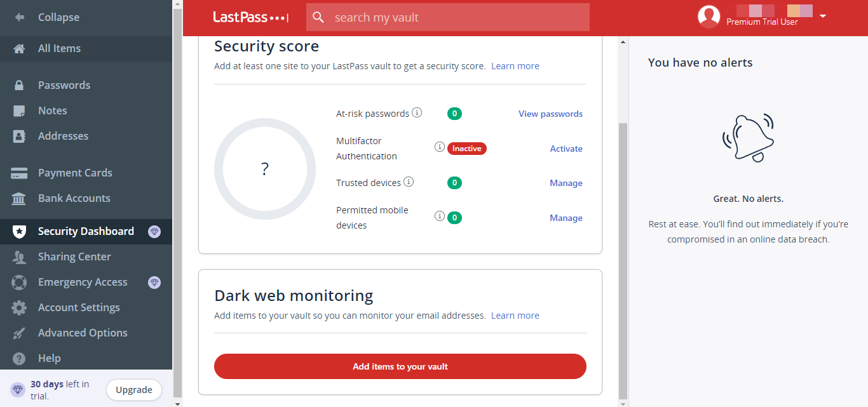Click the security score question mark circle

click(265, 169)
